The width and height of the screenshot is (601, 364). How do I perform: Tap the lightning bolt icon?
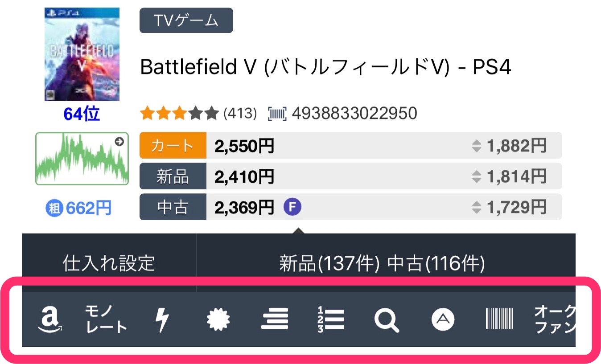161,319
